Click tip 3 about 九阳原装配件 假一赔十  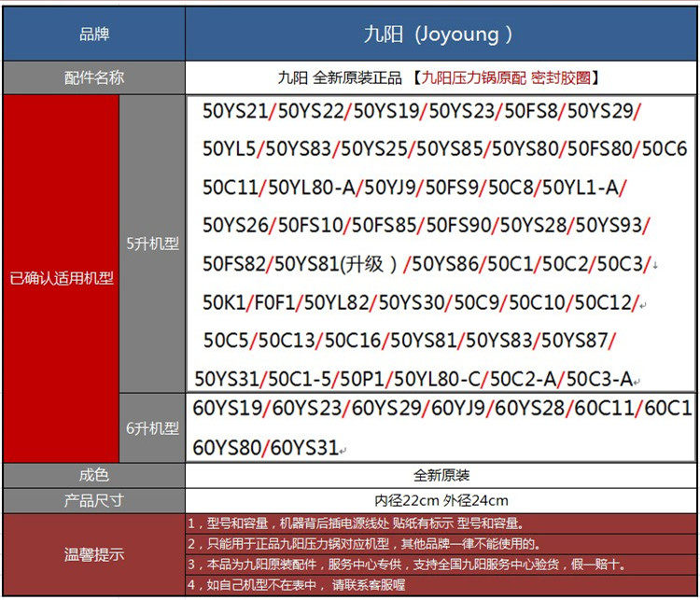click(441, 565)
